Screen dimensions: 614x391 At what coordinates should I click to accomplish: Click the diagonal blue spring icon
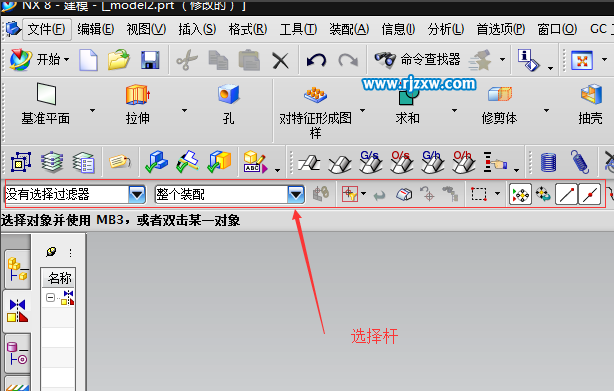pyautogui.click(x=580, y=161)
